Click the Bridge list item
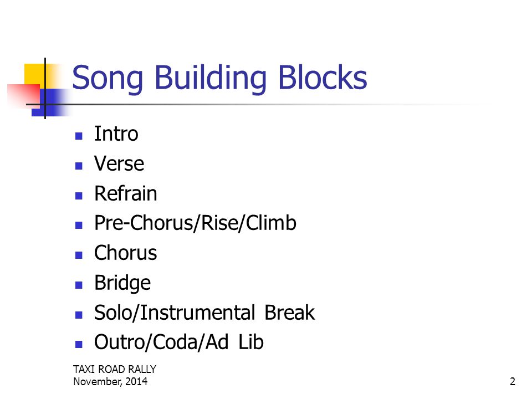 point(122,283)
